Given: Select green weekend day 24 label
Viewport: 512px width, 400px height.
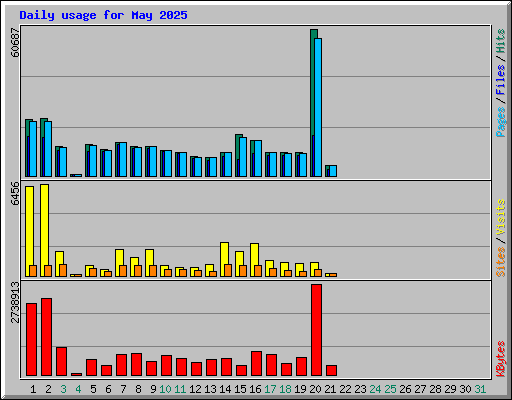Looking at the screenshot, I should pos(375,389).
